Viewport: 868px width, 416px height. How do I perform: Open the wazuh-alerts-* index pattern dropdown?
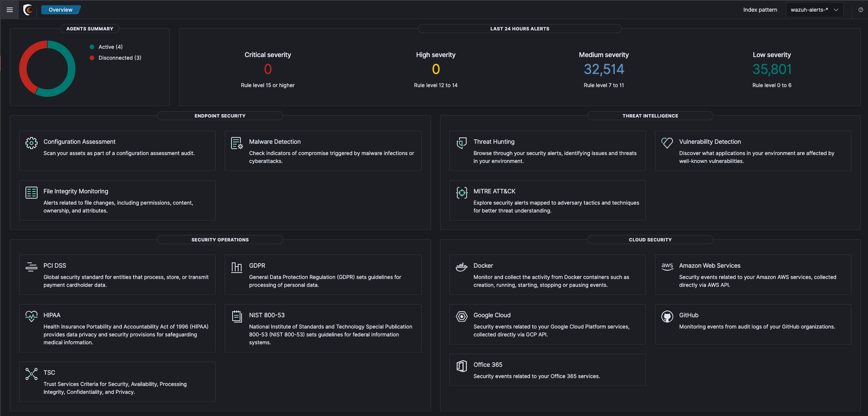tap(814, 10)
